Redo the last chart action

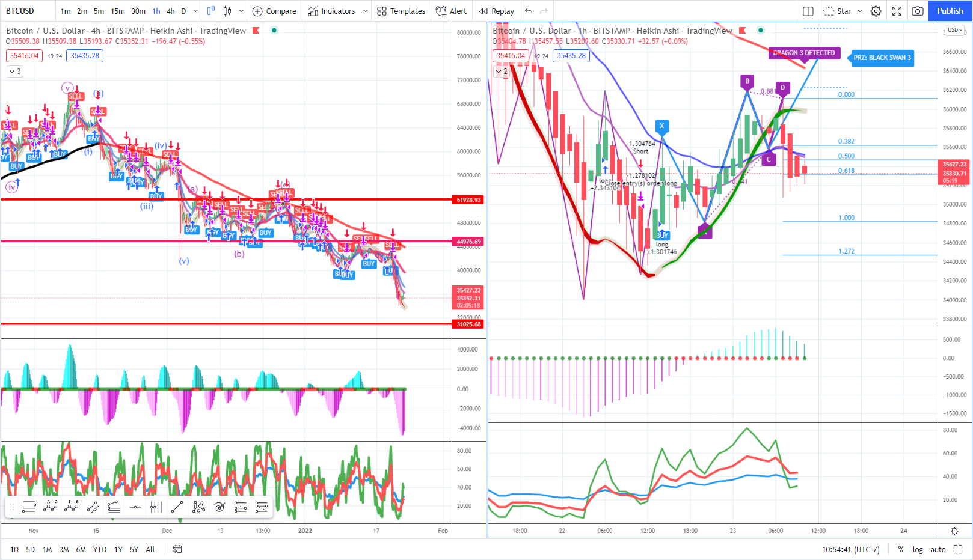(x=544, y=11)
